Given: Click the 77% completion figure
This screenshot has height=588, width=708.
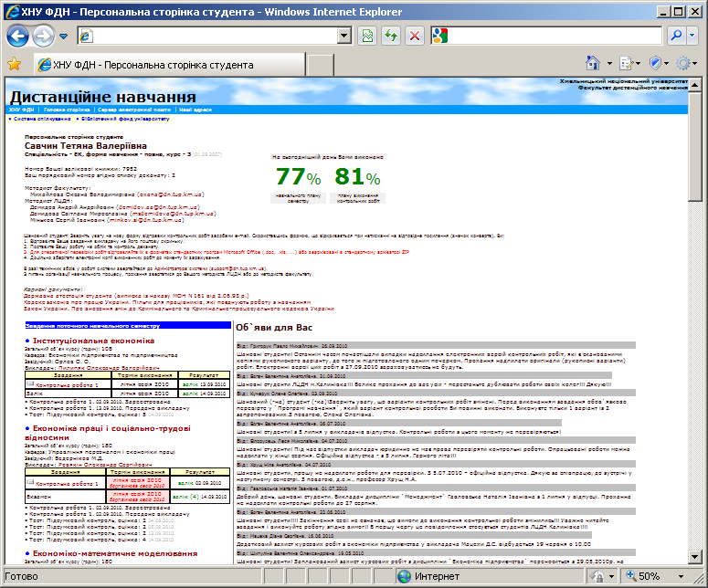Looking at the screenshot, I should click(299, 176).
